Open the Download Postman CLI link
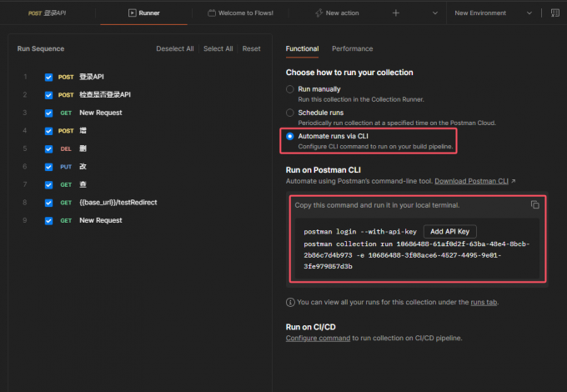 (472, 181)
